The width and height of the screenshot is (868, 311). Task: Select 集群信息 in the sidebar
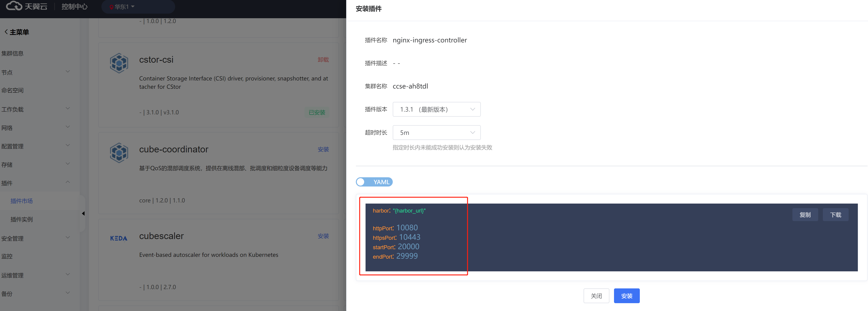pos(12,53)
